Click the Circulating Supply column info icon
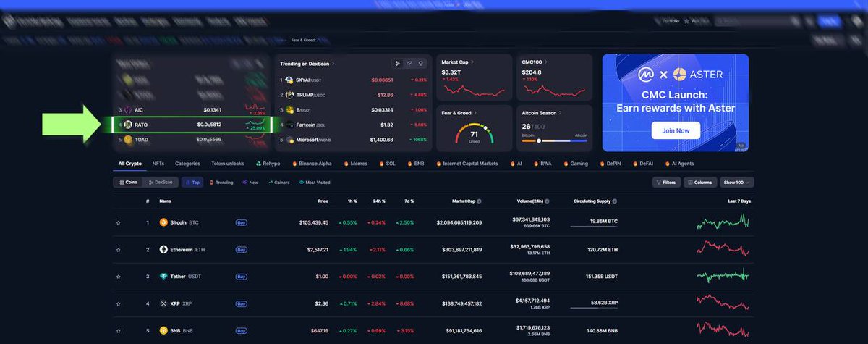This screenshot has height=344, width=868. click(x=616, y=201)
